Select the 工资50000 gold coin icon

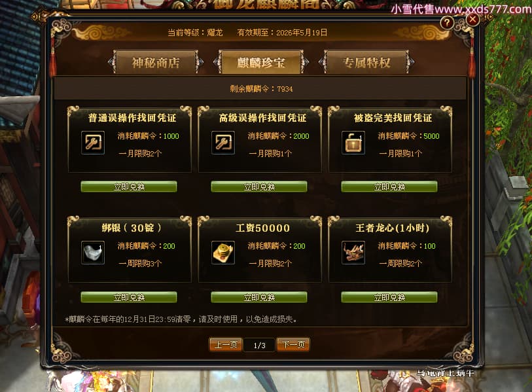pyautogui.click(x=223, y=253)
